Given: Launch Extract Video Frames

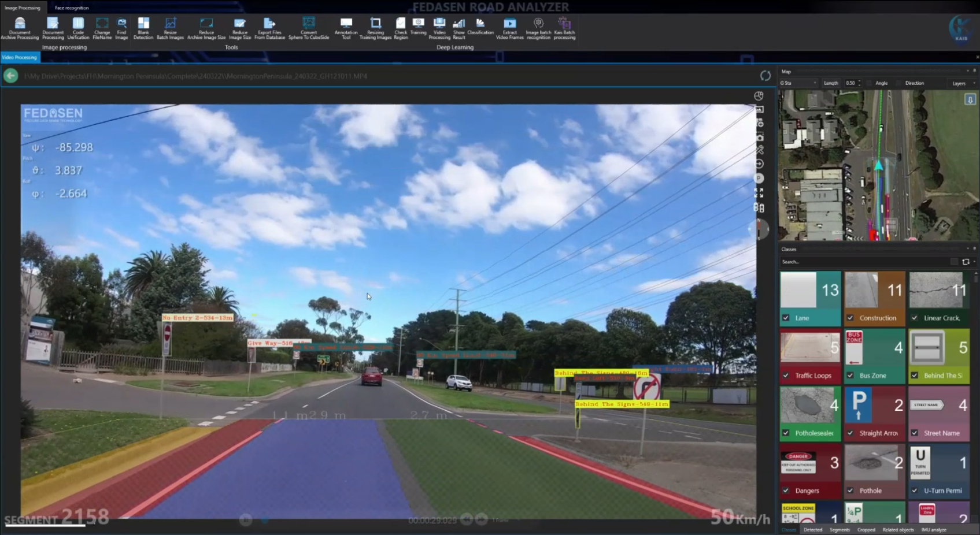Looking at the screenshot, I should point(509,27).
